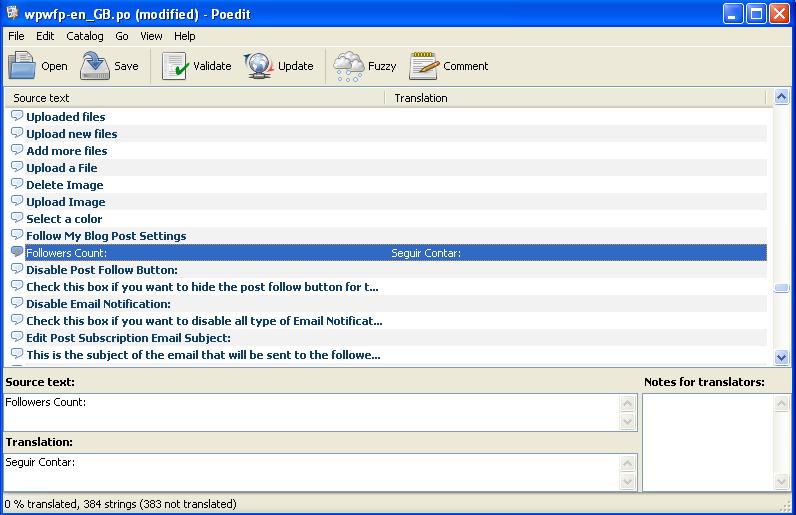Open the Catalog menu
The image size is (796, 515).
pyautogui.click(x=85, y=36)
